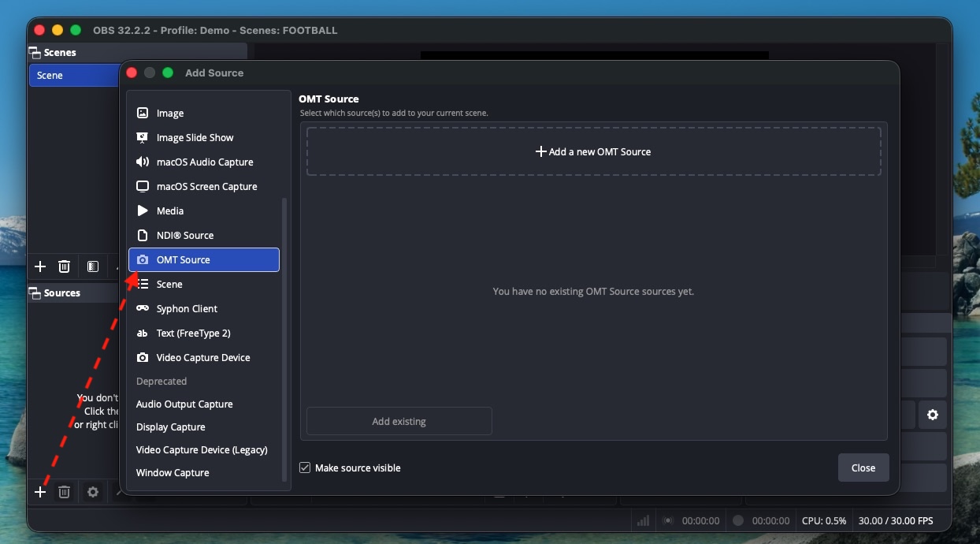Select the Media source type
The image size is (980, 544).
tap(204, 211)
